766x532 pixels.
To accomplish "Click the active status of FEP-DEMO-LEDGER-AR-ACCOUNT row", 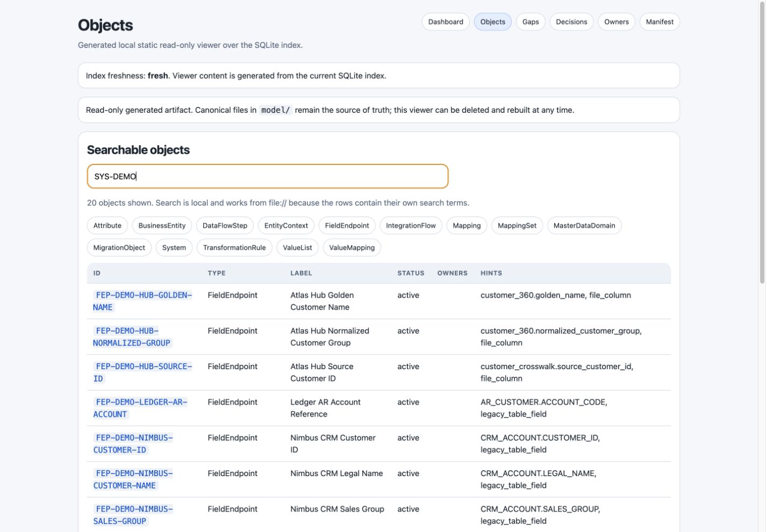I will tap(408, 402).
